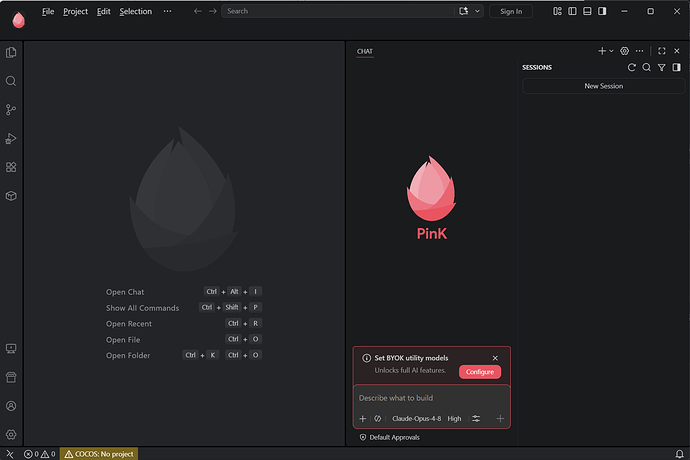Toggle the primary side bar layout icon
Viewport: 690px width, 460px height.
pos(572,11)
